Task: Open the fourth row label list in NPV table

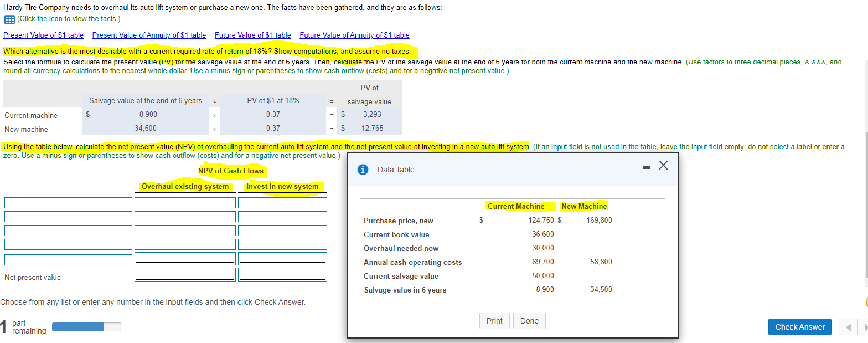Action: [x=69, y=244]
